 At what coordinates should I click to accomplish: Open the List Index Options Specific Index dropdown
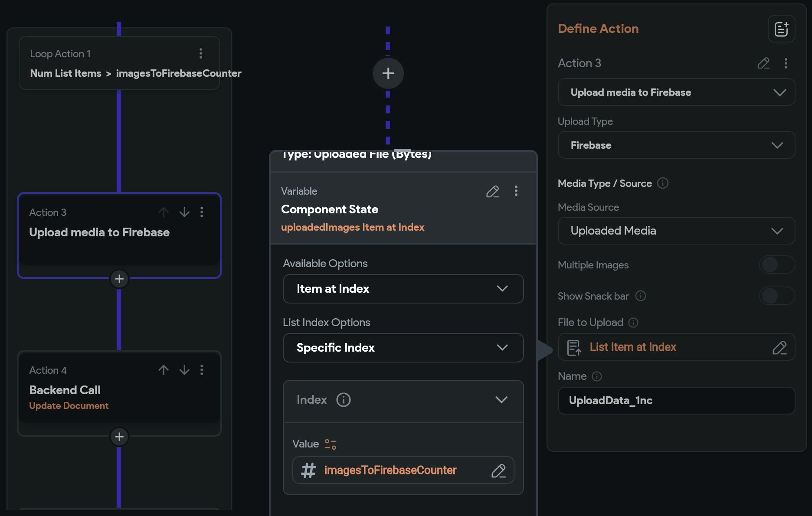[x=403, y=348]
